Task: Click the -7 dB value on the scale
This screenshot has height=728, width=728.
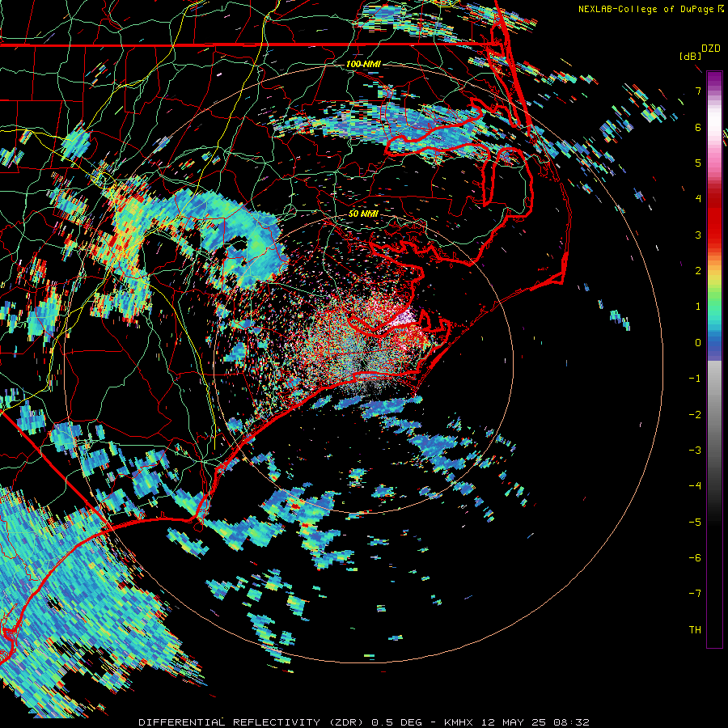Action: [x=695, y=594]
